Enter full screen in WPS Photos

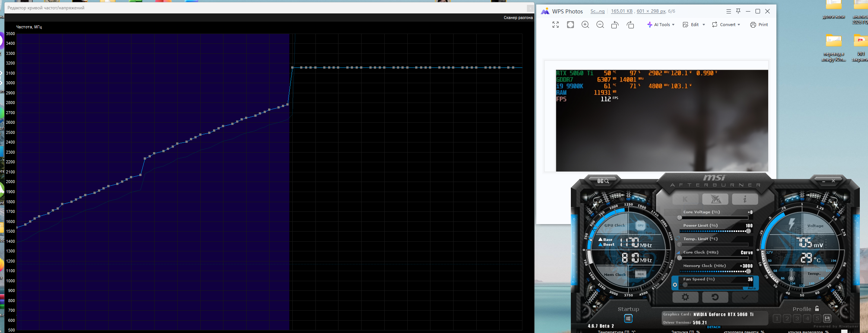(556, 25)
